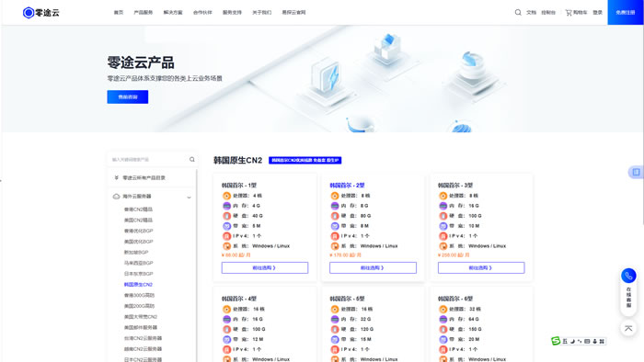Open 零途云所有产品目录 entry
Screen dimensions: 644x362
(x=144, y=178)
